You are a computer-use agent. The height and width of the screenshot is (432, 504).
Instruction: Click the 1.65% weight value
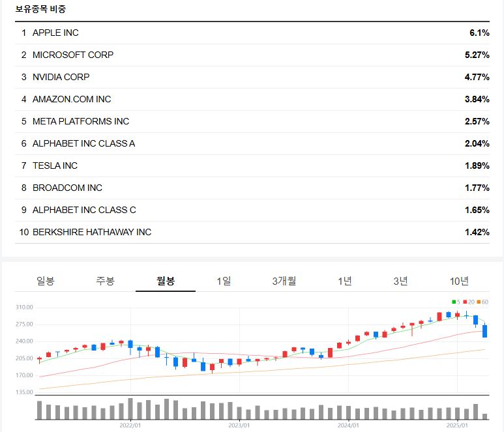click(x=477, y=210)
